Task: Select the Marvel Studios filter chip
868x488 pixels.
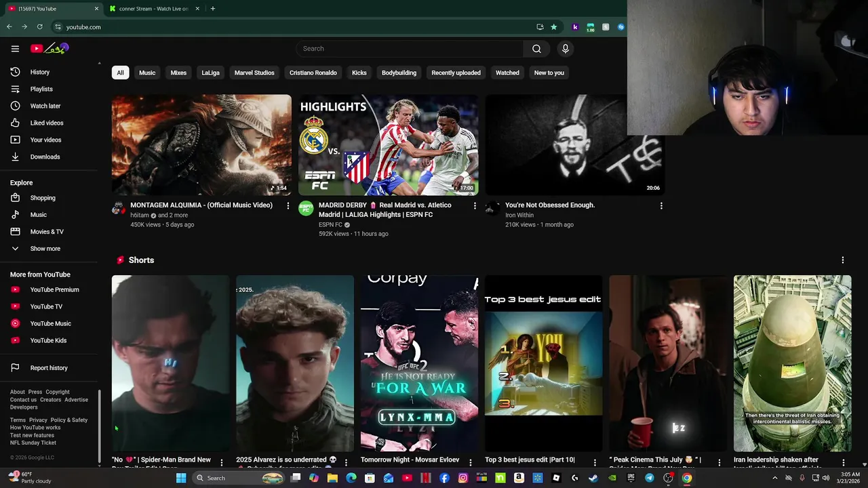Action: 254,73
